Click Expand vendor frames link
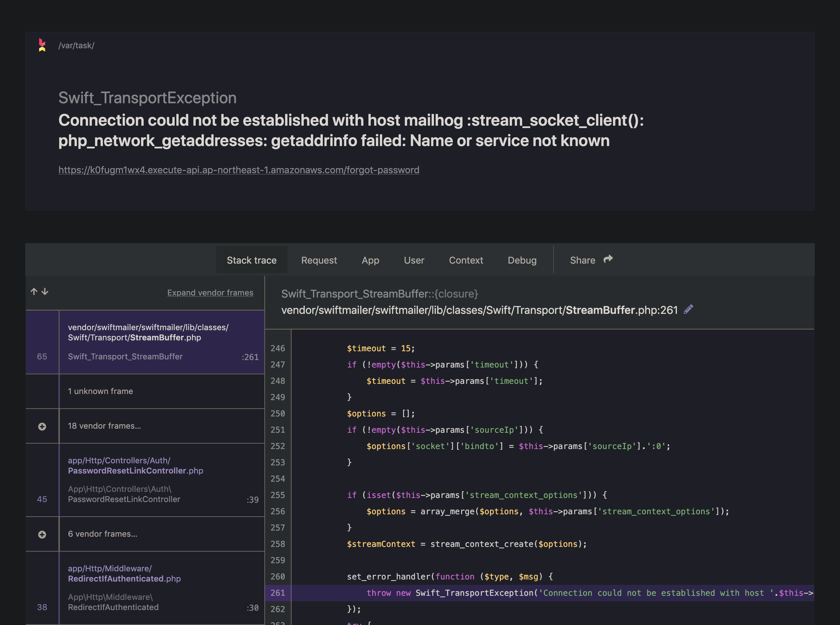 tap(210, 292)
